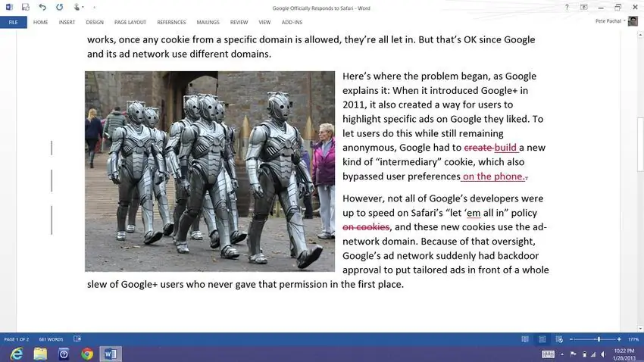Click the Word taskbar button

(111, 354)
